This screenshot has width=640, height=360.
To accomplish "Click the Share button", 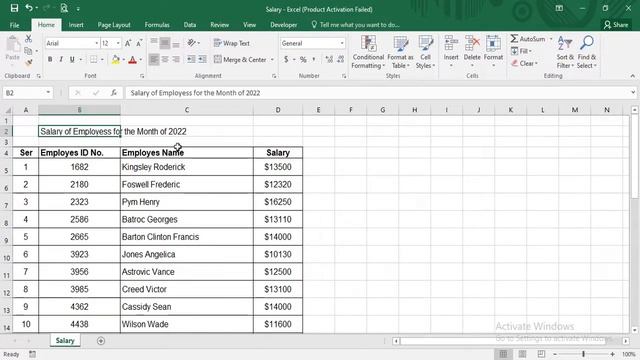I will 616,25.
